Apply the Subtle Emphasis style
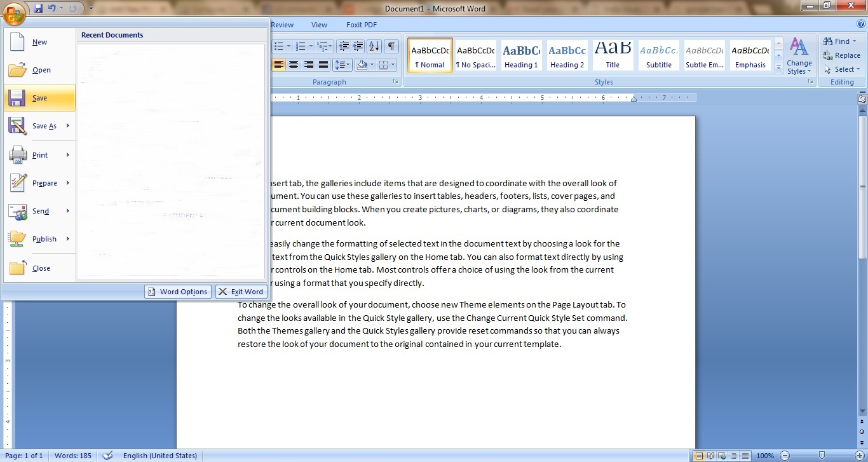868x462 pixels. point(705,55)
